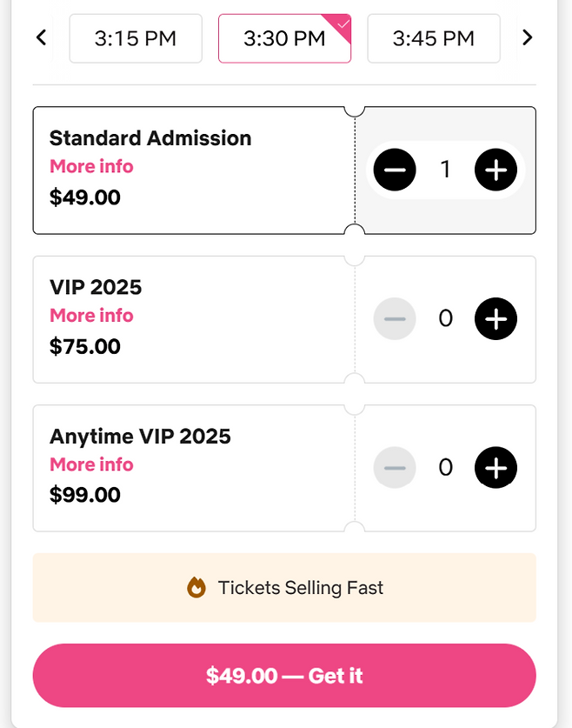Show later time slots with right chevron
The width and height of the screenshot is (572, 728).
click(x=527, y=38)
